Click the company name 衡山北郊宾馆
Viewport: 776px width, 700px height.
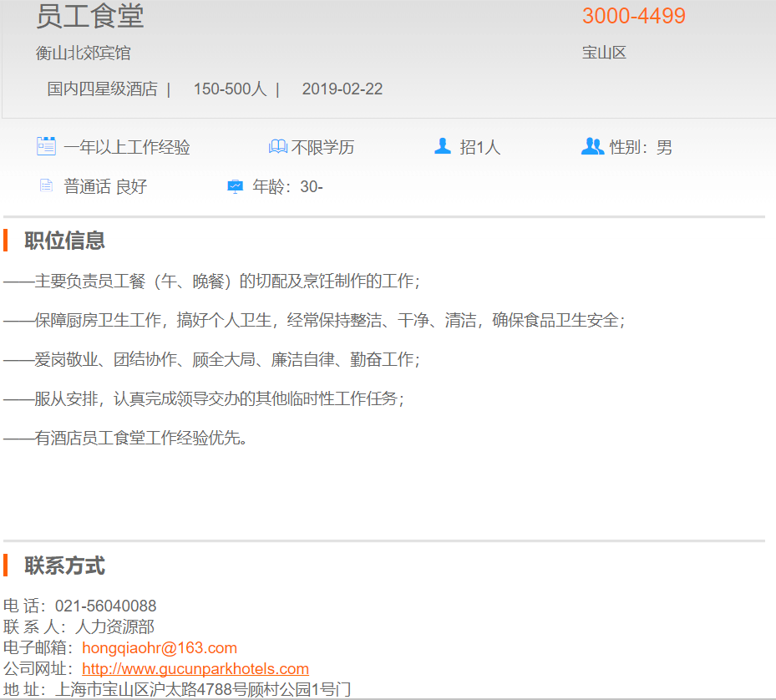(83, 53)
